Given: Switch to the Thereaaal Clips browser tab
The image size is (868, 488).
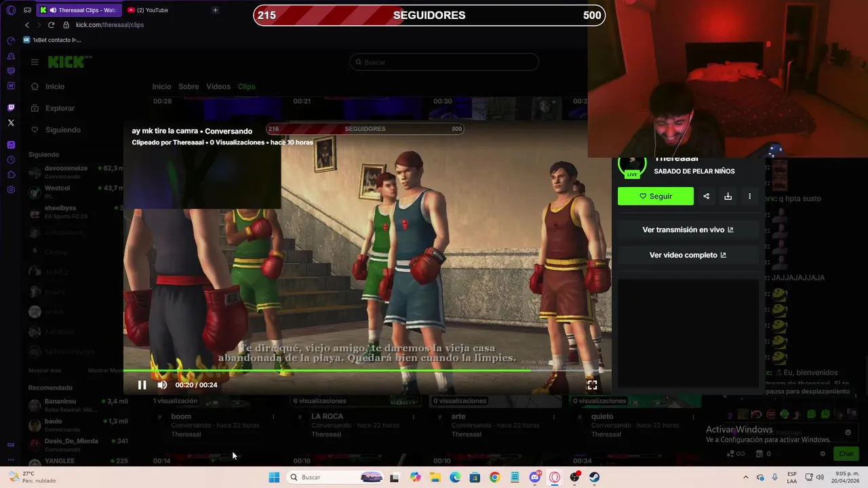Looking at the screenshot, I should 79,10.
